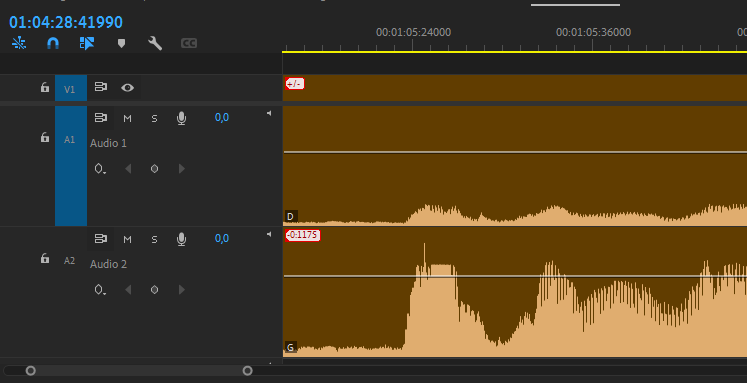Click Audio 1 track output speaker icon
The image size is (747, 383).
(269, 113)
